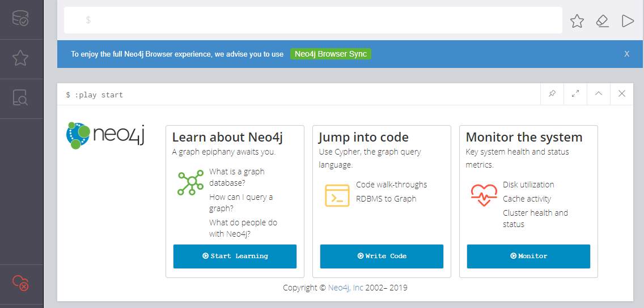This screenshot has height=308, width=644.
Task: Save query as favorite with the editor star icon
Action: pos(577,21)
